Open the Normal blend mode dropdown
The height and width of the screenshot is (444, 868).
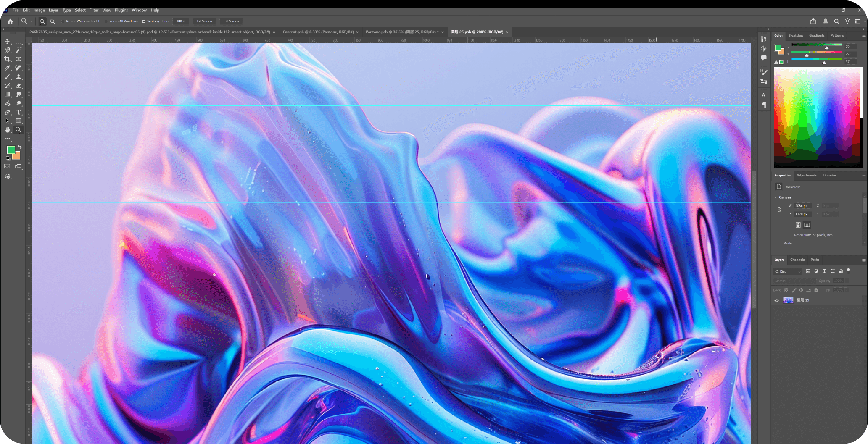[794, 281]
